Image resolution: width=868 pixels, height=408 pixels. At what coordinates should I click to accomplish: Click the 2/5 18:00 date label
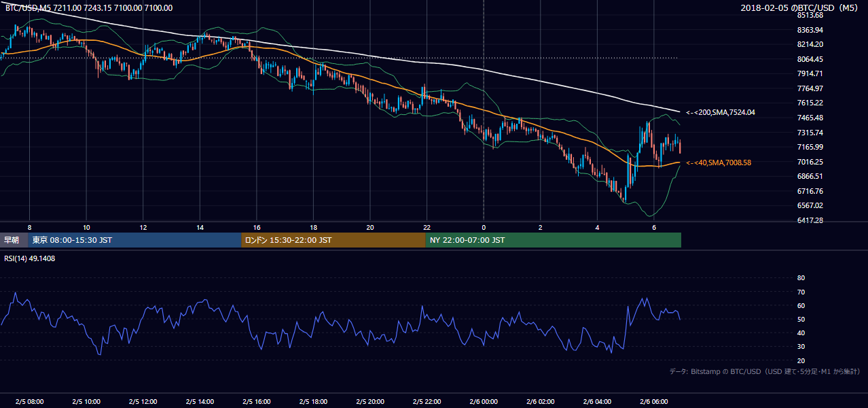pos(313,402)
